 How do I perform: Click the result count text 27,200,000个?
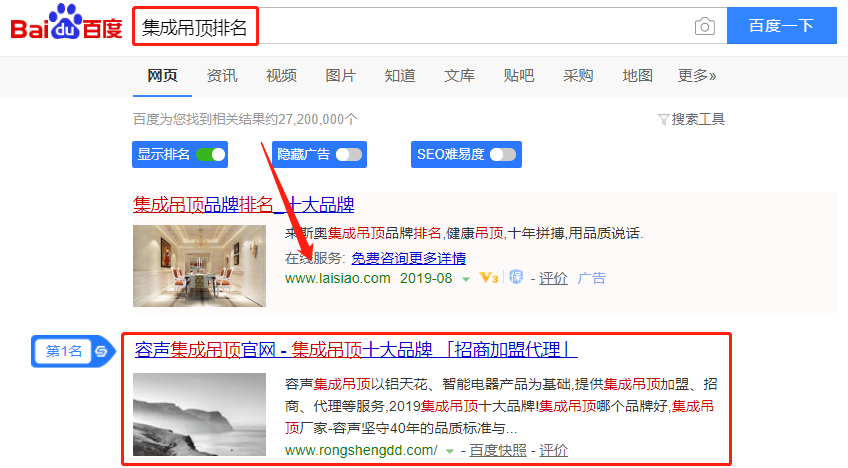[x=318, y=119]
